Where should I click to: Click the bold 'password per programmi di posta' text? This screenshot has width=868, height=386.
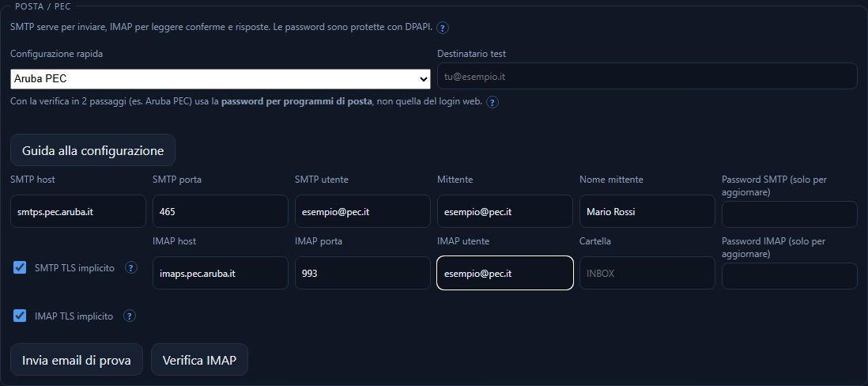296,103
